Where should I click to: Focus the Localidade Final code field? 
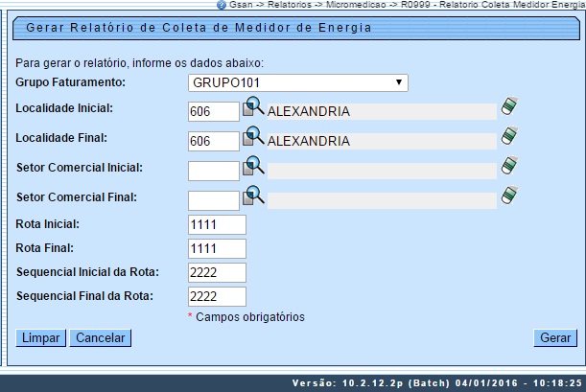point(213,141)
